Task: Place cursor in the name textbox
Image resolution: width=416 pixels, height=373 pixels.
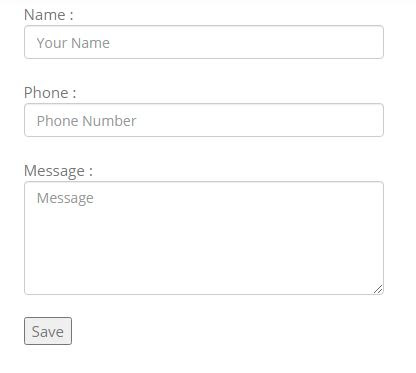Action: click(x=204, y=42)
